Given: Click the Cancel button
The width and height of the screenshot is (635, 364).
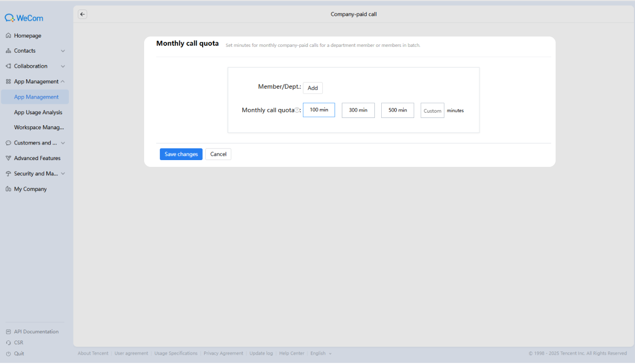Looking at the screenshot, I should [x=218, y=154].
